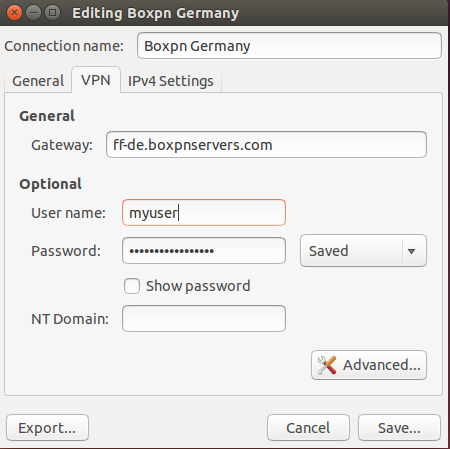Select the NT Domain text box

click(x=204, y=319)
